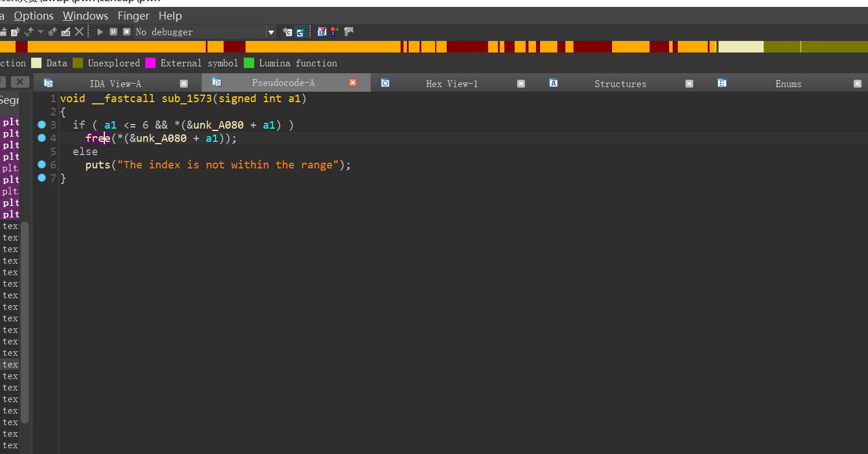Open the small arrow beside s-plus icon
868x454 pixels.
(40, 32)
